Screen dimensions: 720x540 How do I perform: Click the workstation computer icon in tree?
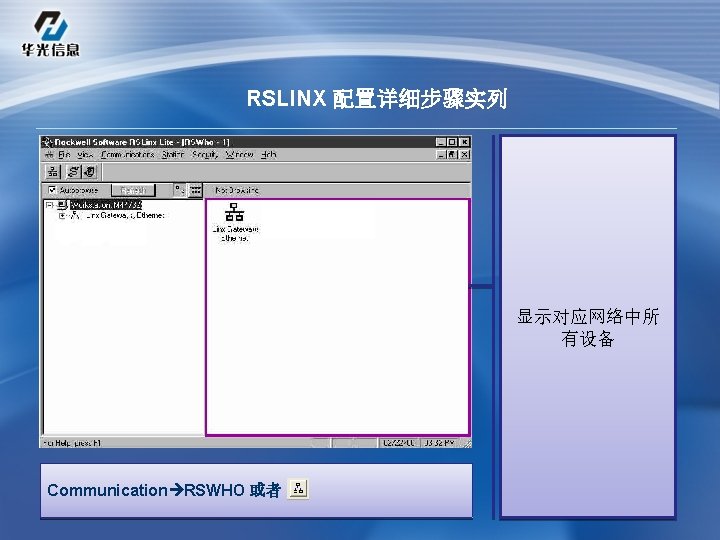62,205
